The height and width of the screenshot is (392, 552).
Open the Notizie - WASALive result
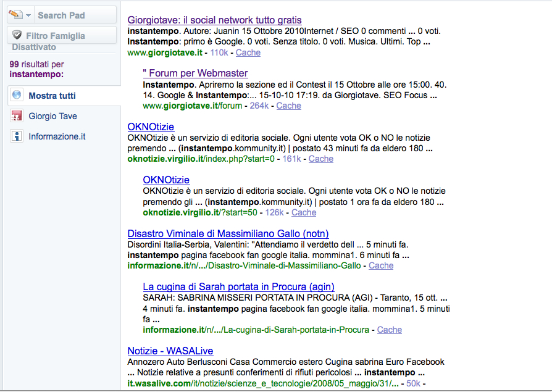(x=169, y=351)
